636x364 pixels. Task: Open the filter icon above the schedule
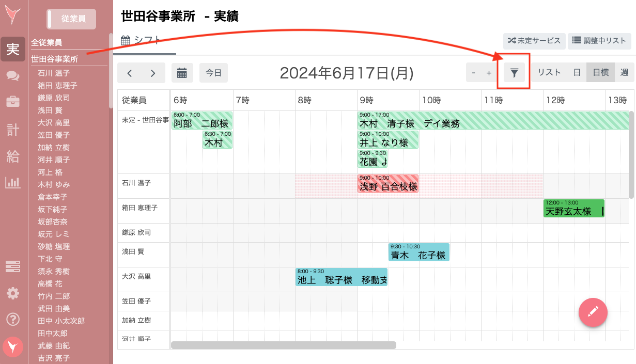[x=514, y=73]
